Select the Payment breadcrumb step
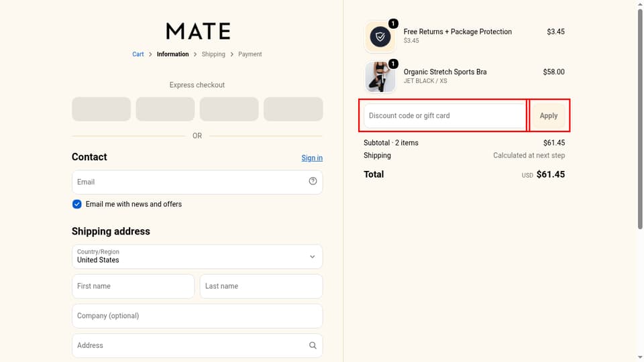Image resolution: width=644 pixels, height=362 pixels. pyautogui.click(x=250, y=54)
